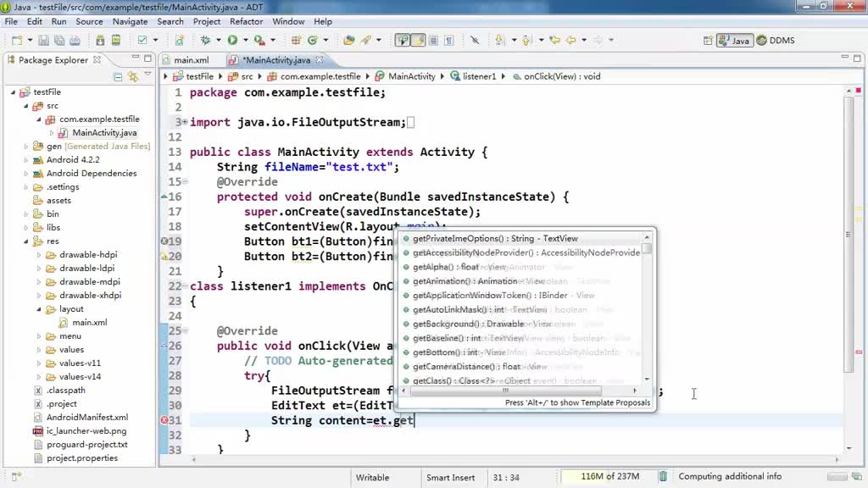Click the New file toolbar icon
868x488 pixels.
(x=17, y=41)
